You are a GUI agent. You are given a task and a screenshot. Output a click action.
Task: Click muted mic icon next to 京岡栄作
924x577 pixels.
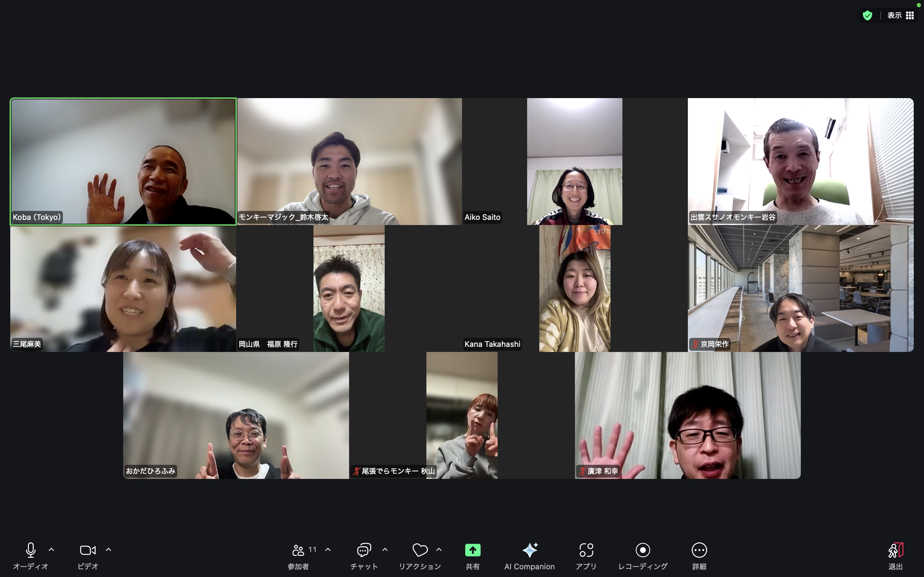tap(695, 344)
